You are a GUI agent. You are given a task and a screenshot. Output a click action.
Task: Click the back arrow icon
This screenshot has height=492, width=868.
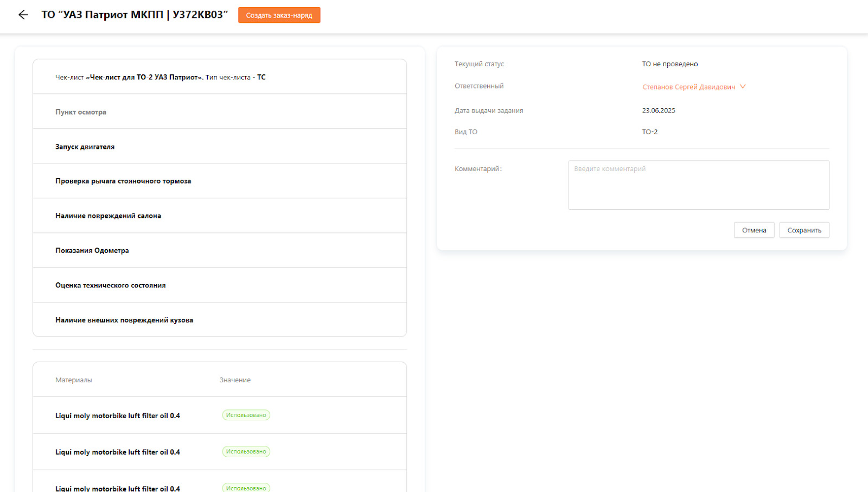coord(23,15)
